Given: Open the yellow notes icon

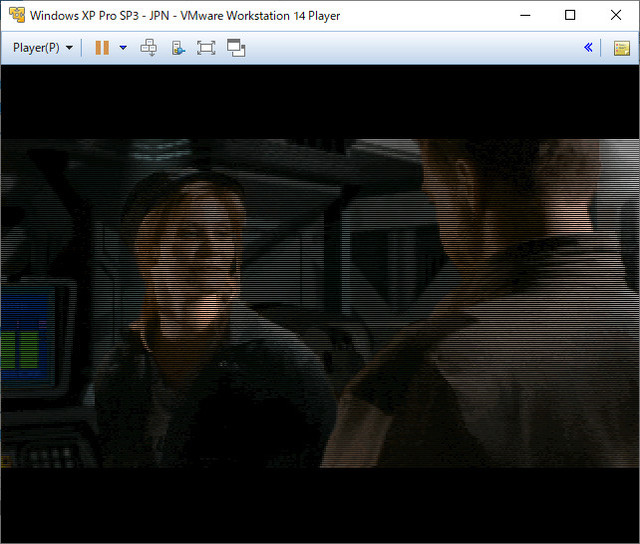Looking at the screenshot, I should (x=622, y=48).
